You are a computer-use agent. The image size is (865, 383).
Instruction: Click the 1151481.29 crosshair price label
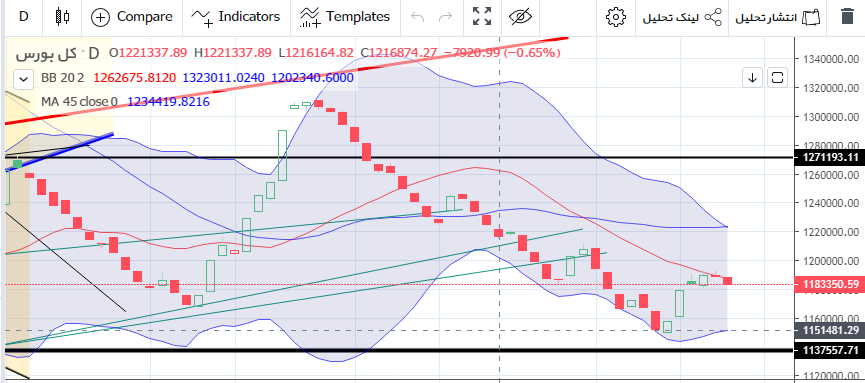829,330
